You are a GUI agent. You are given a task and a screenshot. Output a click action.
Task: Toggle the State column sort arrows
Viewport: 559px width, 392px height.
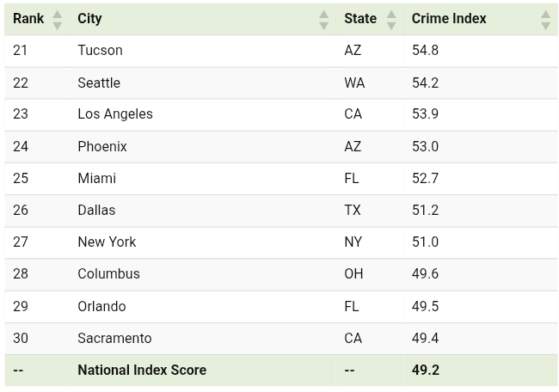point(391,19)
